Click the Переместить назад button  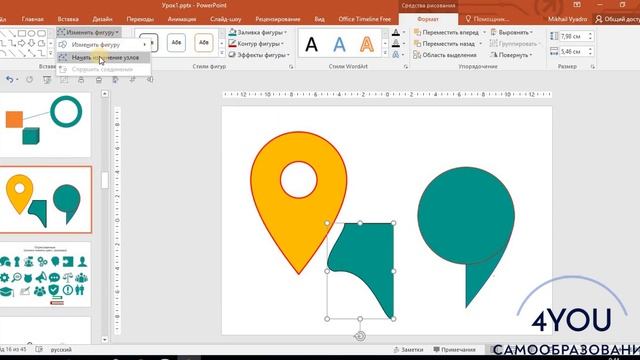(444, 44)
